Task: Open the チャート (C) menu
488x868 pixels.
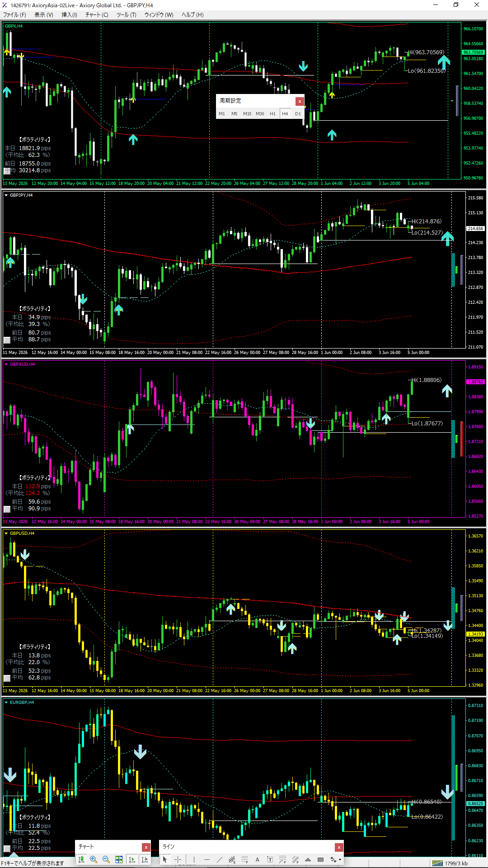Action: pyautogui.click(x=97, y=14)
